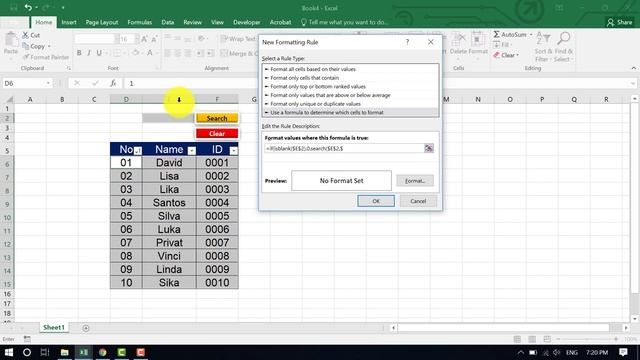Click the formula bar confirm checkmark
The image size is (640, 360).
(95, 83)
